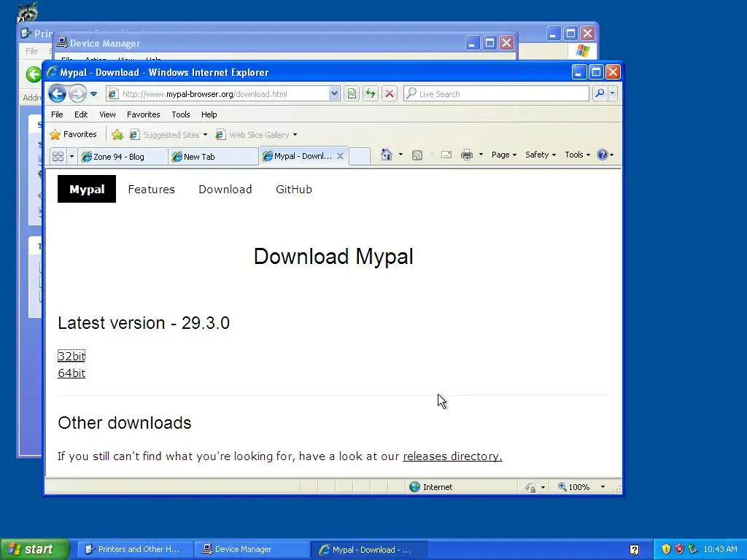The width and height of the screenshot is (747, 560).
Task: Click the Live Search magnifier button
Action: pyautogui.click(x=600, y=94)
